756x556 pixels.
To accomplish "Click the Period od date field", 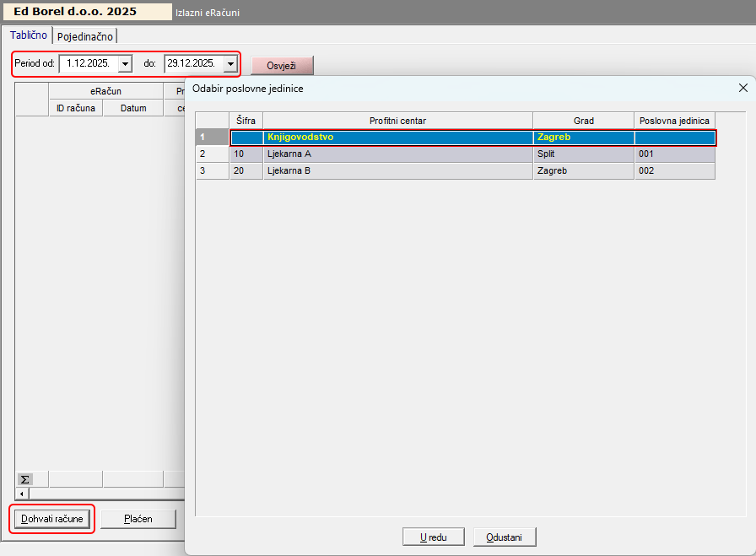I will tap(88, 63).
